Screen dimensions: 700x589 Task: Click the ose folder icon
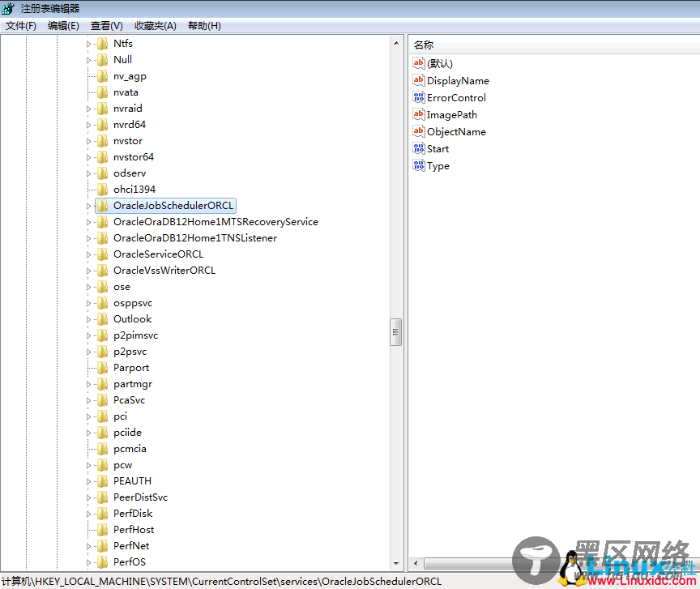[103, 287]
